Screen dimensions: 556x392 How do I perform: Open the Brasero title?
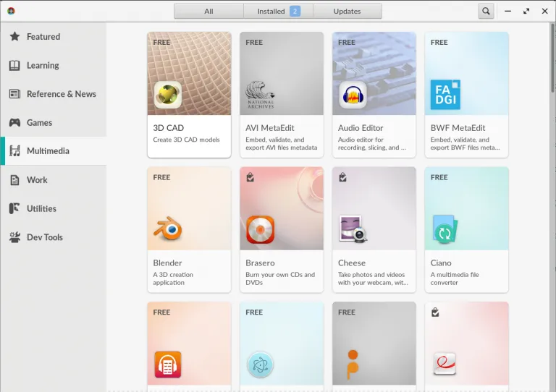260,263
